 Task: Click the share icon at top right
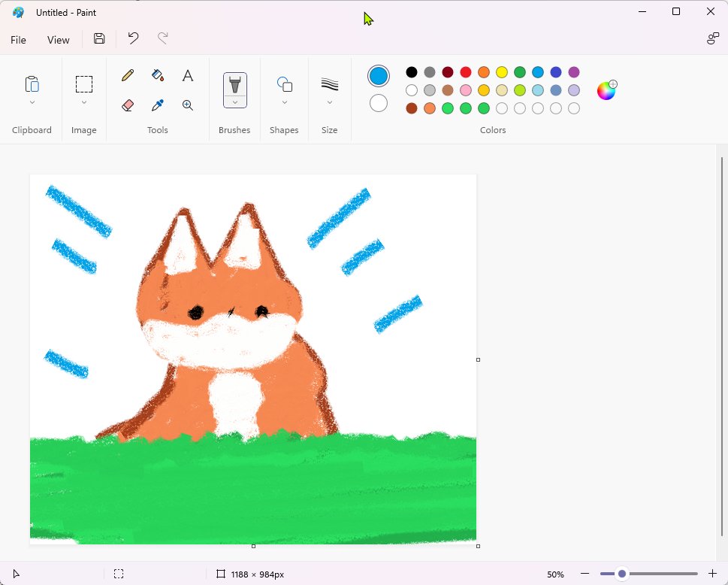(x=713, y=38)
